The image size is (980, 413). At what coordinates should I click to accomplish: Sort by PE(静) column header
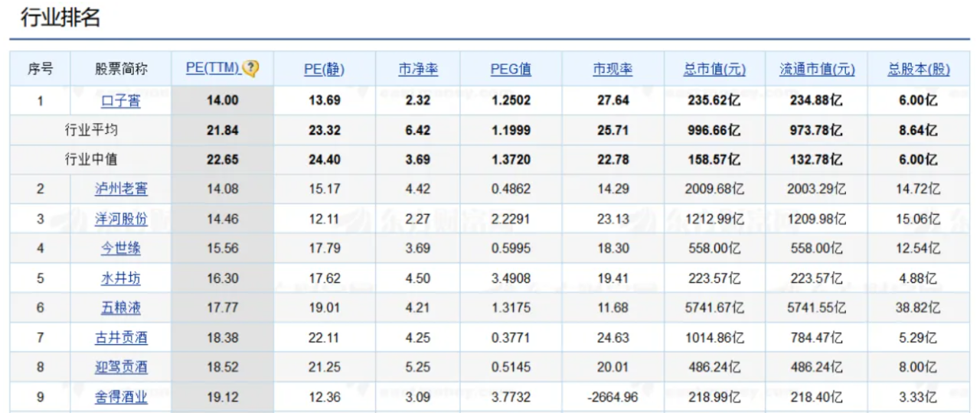[x=324, y=69]
